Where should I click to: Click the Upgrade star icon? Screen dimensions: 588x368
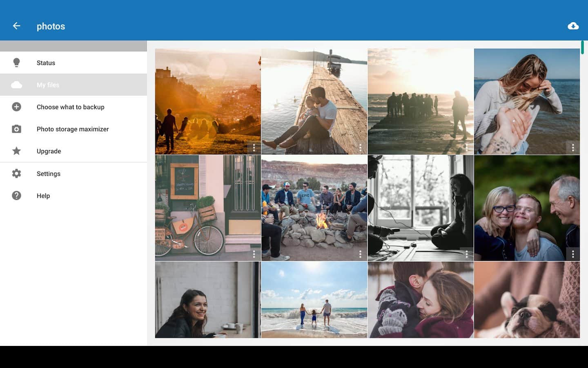[16, 151]
